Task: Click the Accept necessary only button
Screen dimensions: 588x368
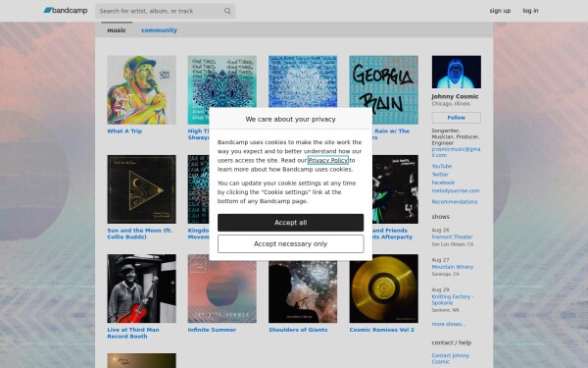Action: (x=291, y=243)
